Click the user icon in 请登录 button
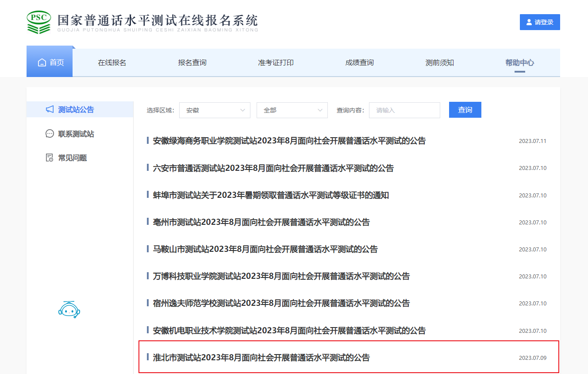588x374 pixels. (x=529, y=22)
